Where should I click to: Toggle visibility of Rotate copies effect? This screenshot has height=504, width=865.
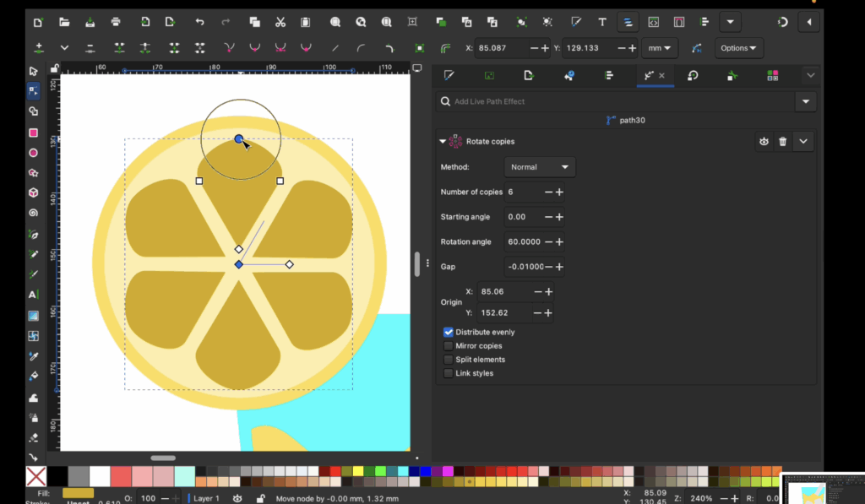[x=764, y=142]
